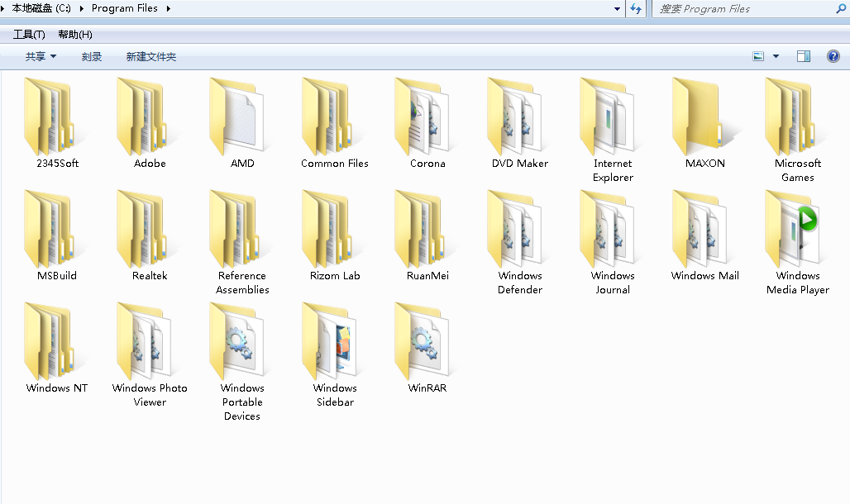
Task: Select the WinRAR folder icon
Action: click(x=422, y=341)
